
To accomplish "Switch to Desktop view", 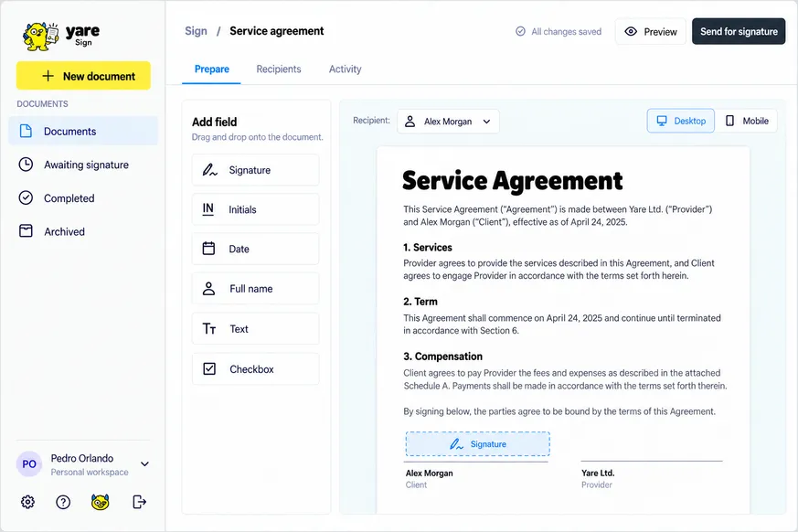I will (681, 121).
